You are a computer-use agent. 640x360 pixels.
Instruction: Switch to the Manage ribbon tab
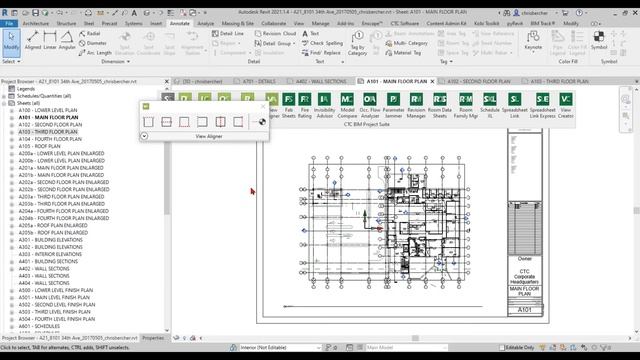320,24
